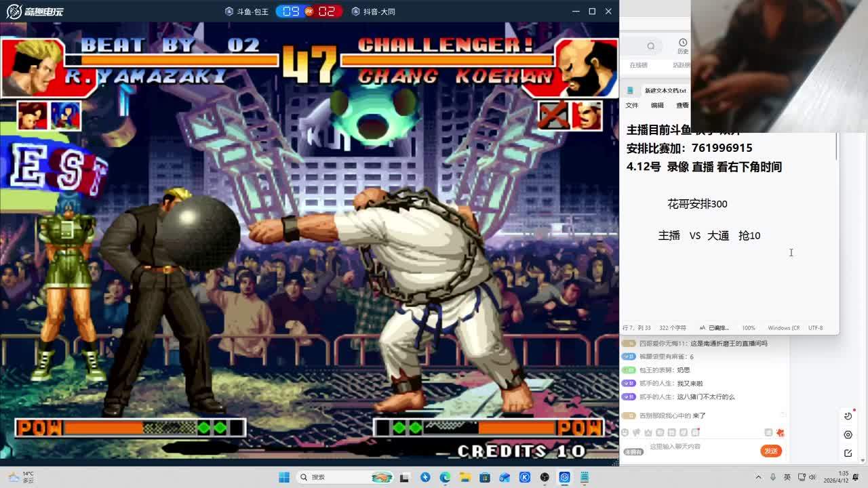The height and width of the screenshot is (488, 868).
Task: Open the hexagon settings icon in sidebar
Action: pos(848,434)
